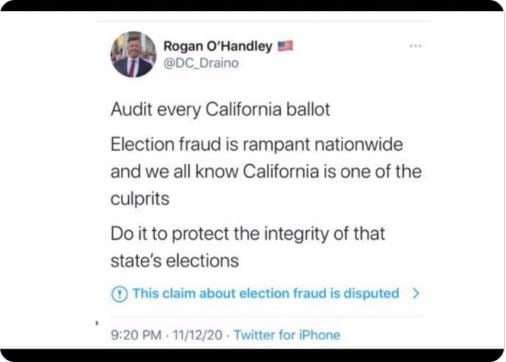
Task: Click the 'and we all know California' line
Action: pos(266,172)
